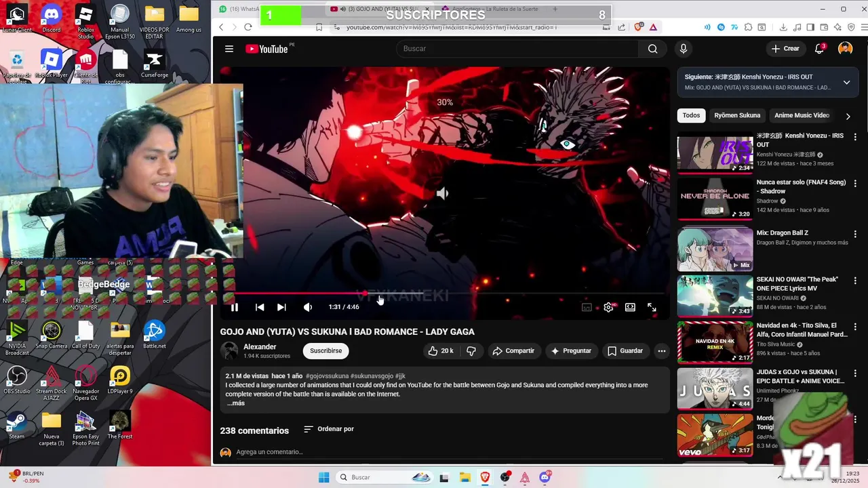Open a new browser tab with the plus

tap(555, 9)
